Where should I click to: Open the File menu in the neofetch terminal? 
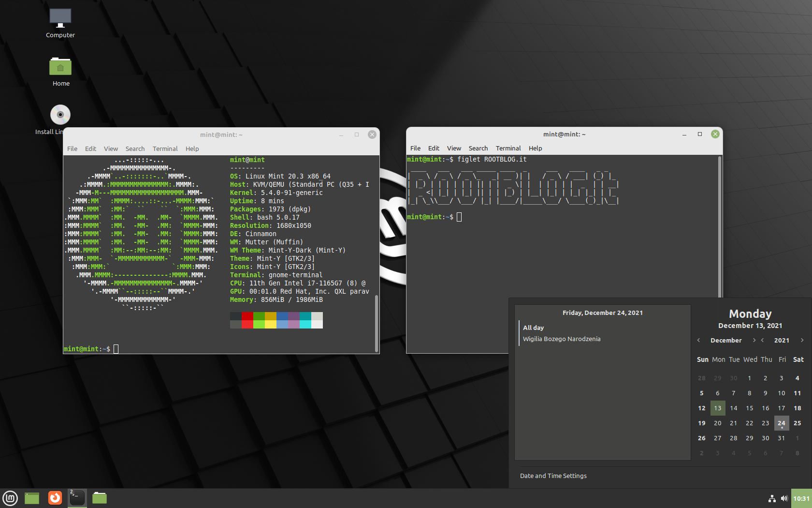tap(72, 149)
